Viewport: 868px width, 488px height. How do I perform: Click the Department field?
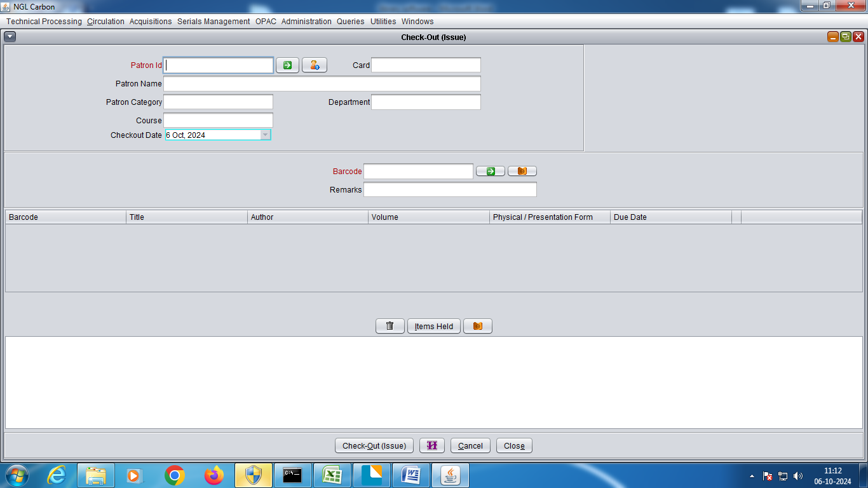point(426,102)
